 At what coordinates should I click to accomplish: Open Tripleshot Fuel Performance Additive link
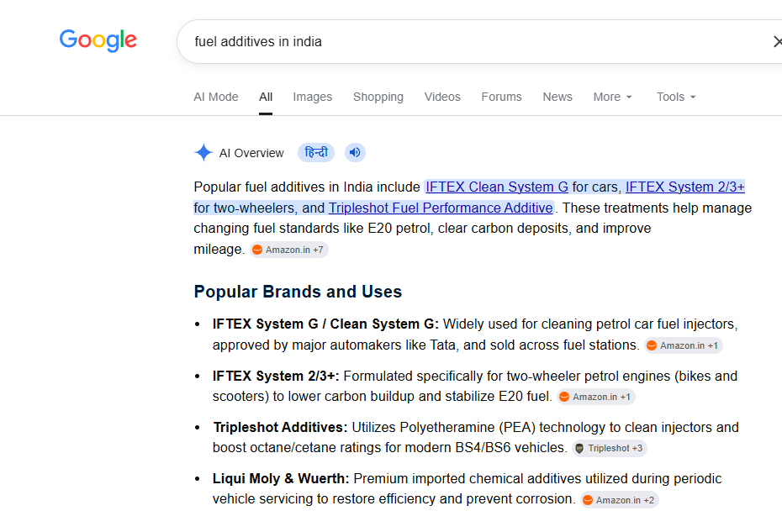pyautogui.click(x=441, y=208)
